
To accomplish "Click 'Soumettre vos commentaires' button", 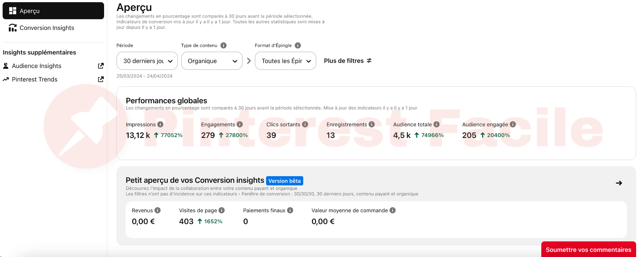I will 588,249.
